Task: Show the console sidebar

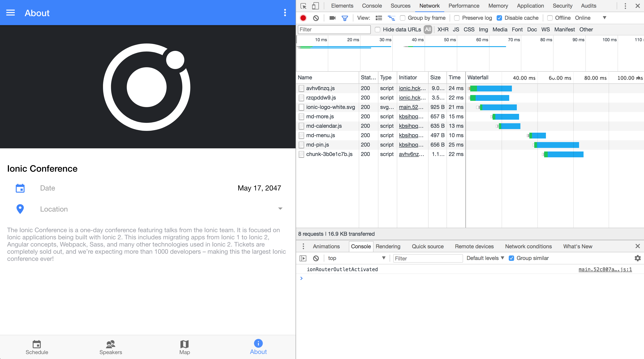Action: [303, 258]
